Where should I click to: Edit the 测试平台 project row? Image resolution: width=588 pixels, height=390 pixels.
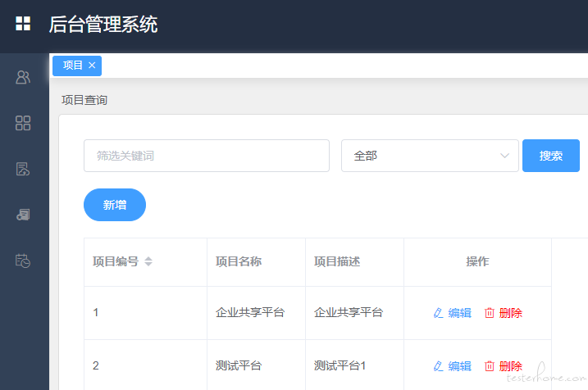pos(453,366)
